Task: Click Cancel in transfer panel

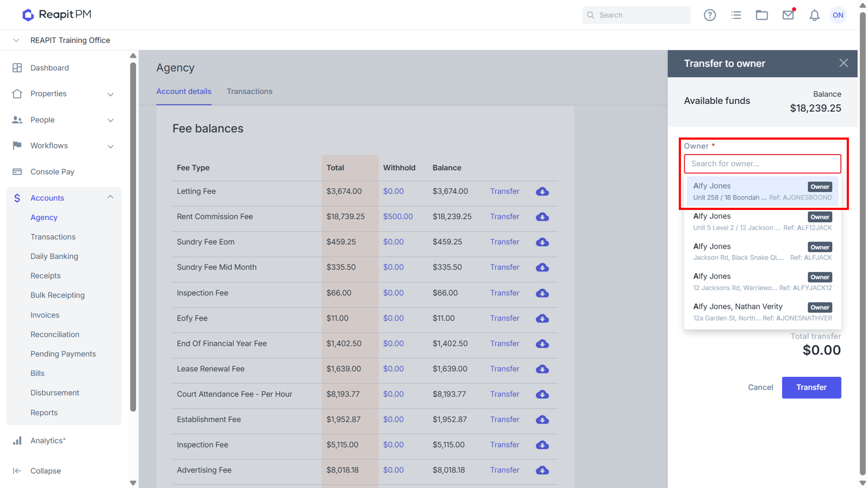Action: (760, 387)
